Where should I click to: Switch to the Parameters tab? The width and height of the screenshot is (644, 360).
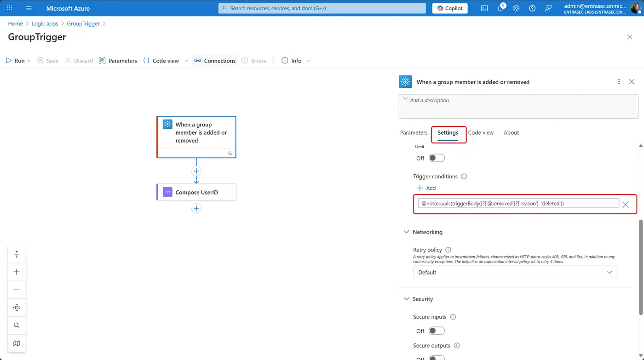pyautogui.click(x=414, y=132)
